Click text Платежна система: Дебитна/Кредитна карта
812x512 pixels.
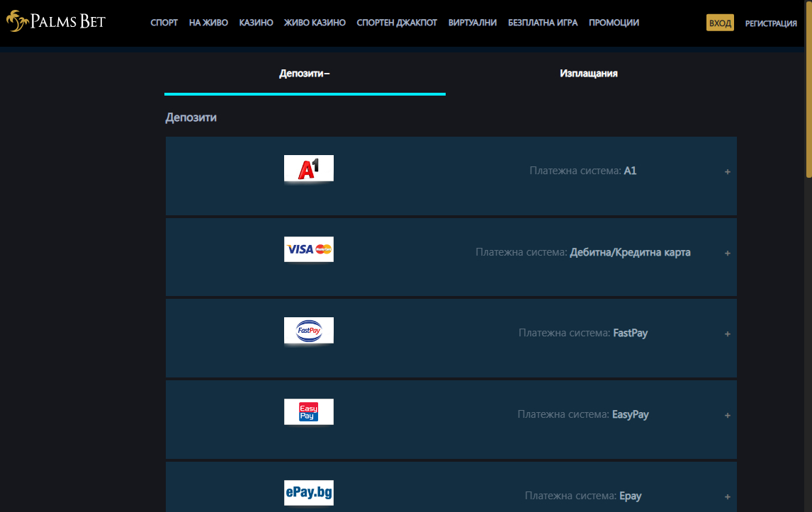[582, 252]
